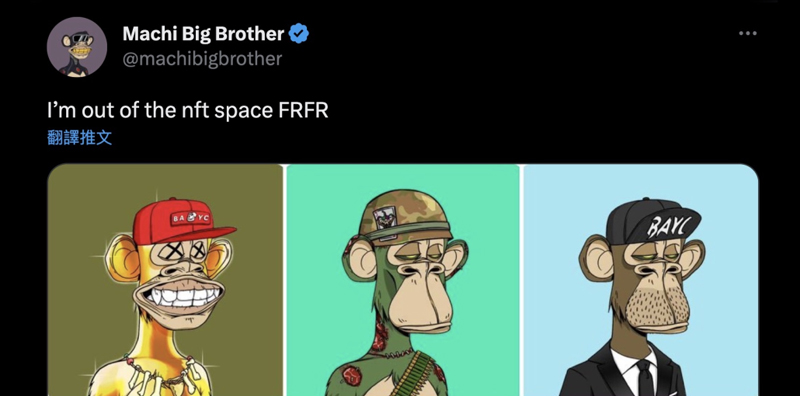Click the black necktie on suited ape
The image size is (800, 396).
pyautogui.click(x=645, y=378)
